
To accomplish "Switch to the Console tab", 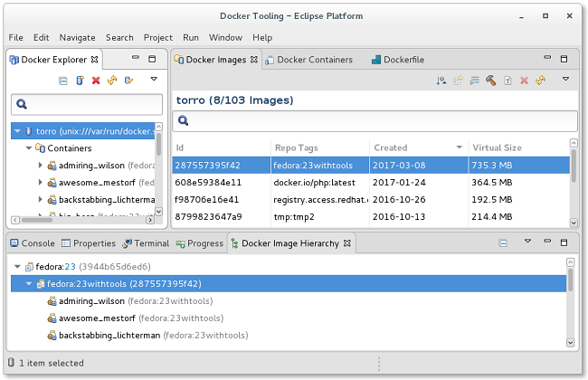I will [x=33, y=243].
